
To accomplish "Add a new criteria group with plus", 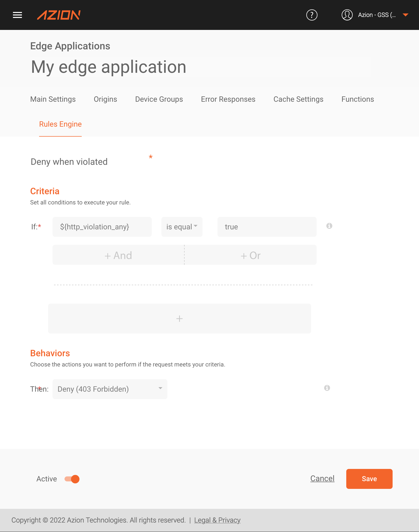I will tap(179, 319).
